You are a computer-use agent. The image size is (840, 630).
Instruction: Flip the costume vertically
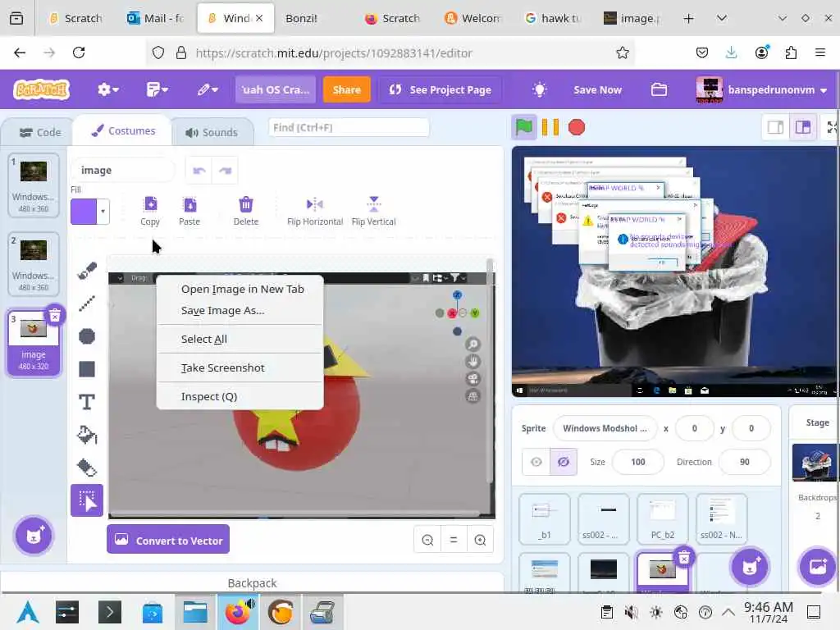click(373, 211)
